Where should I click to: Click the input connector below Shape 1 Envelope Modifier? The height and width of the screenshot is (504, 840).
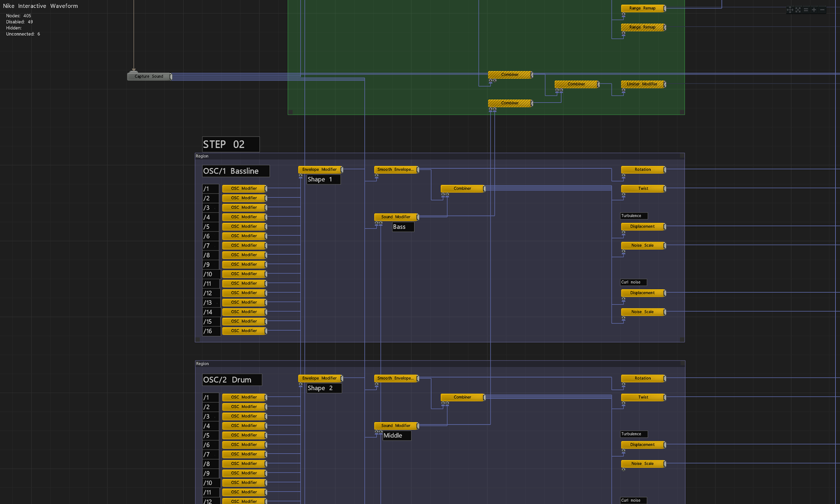click(301, 176)
